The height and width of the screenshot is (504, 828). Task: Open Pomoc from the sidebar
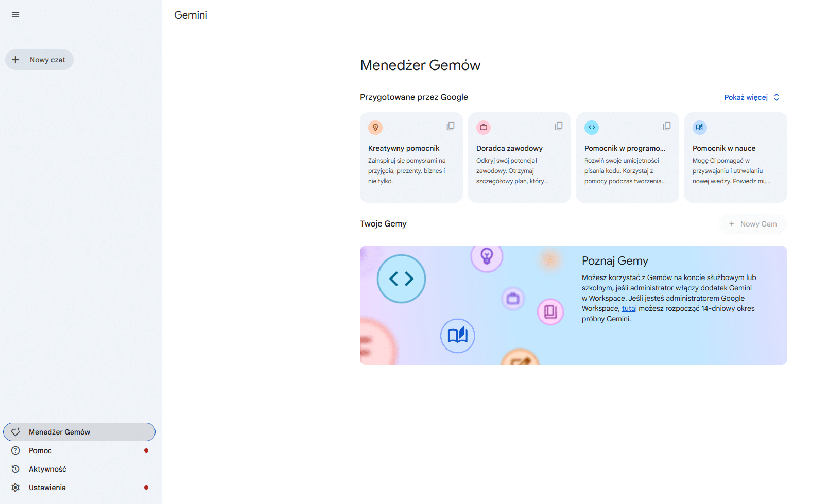coord(79,450)
